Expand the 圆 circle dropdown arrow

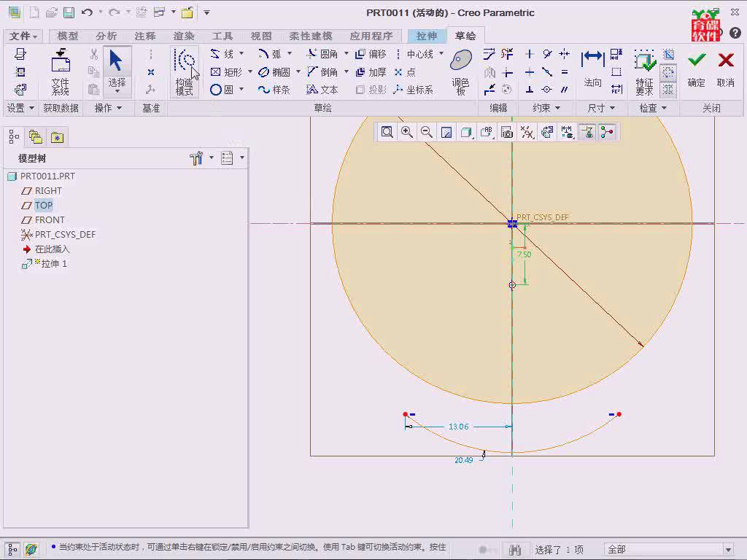[241, 90]
